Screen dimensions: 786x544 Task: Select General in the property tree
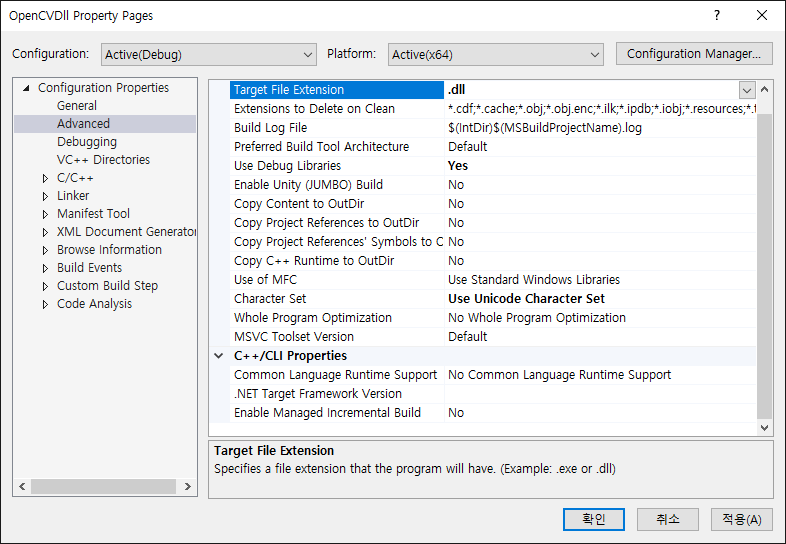(x=77, y=106)
